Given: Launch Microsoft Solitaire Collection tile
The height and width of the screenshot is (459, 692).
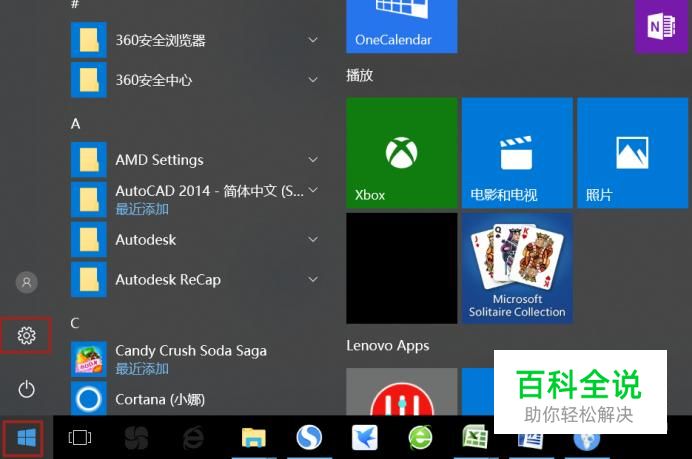Looking at the screenshot, I should [x=517, y=268].
